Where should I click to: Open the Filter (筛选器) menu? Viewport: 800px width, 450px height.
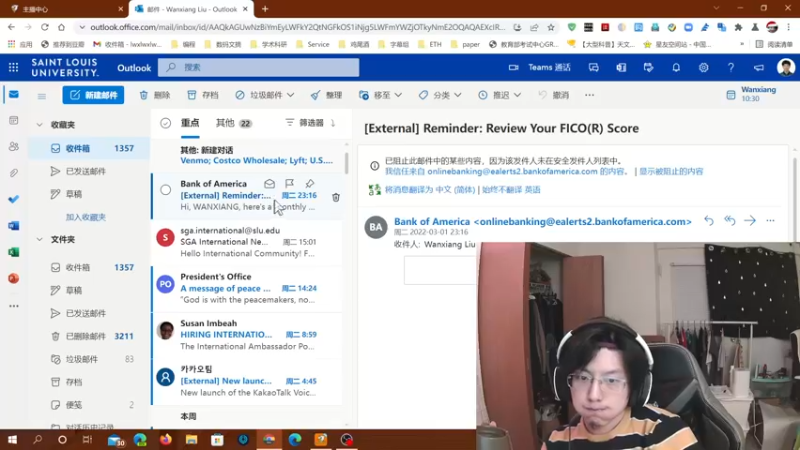(305, 123)
